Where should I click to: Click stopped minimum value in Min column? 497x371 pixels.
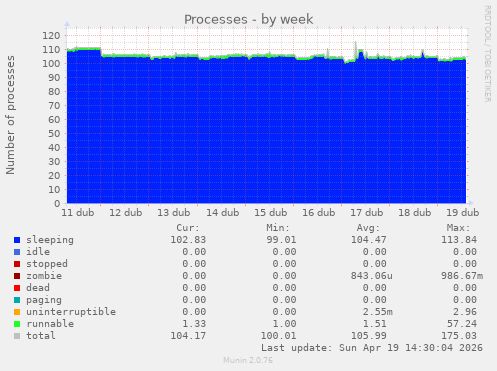click(284, 264)
